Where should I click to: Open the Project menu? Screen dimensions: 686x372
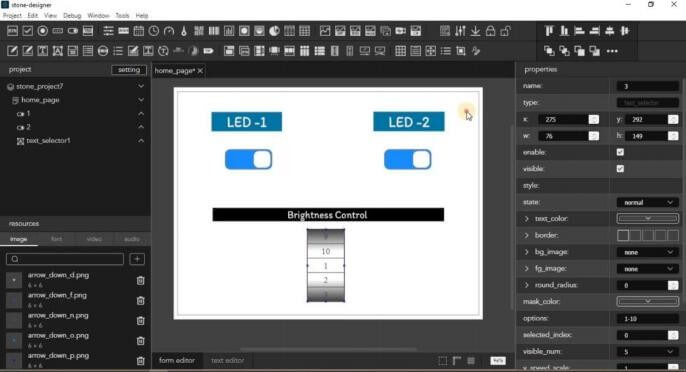click(12, 15)
